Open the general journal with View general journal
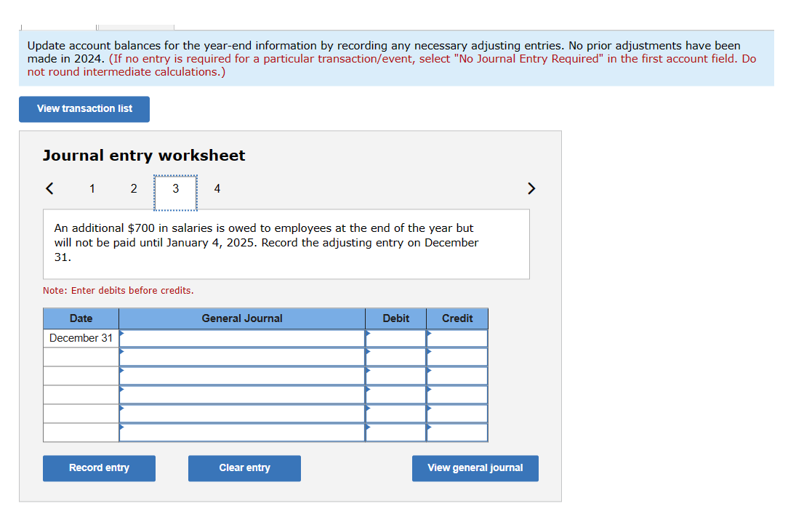Screen dimensions: 812x514 click(x=475, y=468)
